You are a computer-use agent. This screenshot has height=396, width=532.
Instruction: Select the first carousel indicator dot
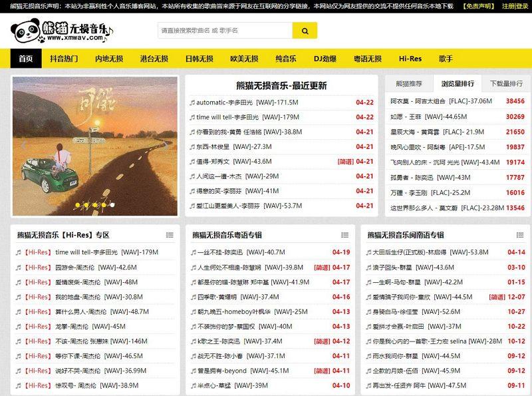pos(77,205)
